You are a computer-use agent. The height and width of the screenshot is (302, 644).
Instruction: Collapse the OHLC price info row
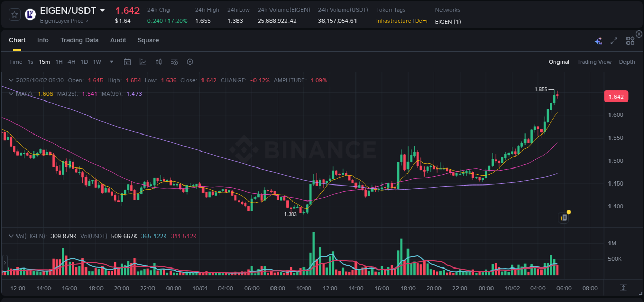pyautogui.click(x=11, y=80)
